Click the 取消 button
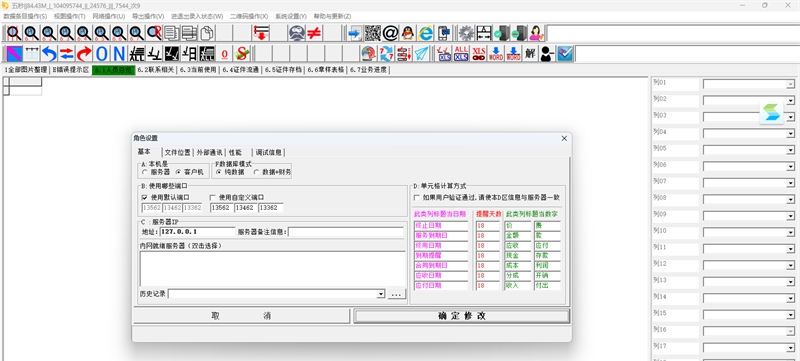The height and width of the screenshot is (361, 800). pyautogui.click(x=242, y=316)
